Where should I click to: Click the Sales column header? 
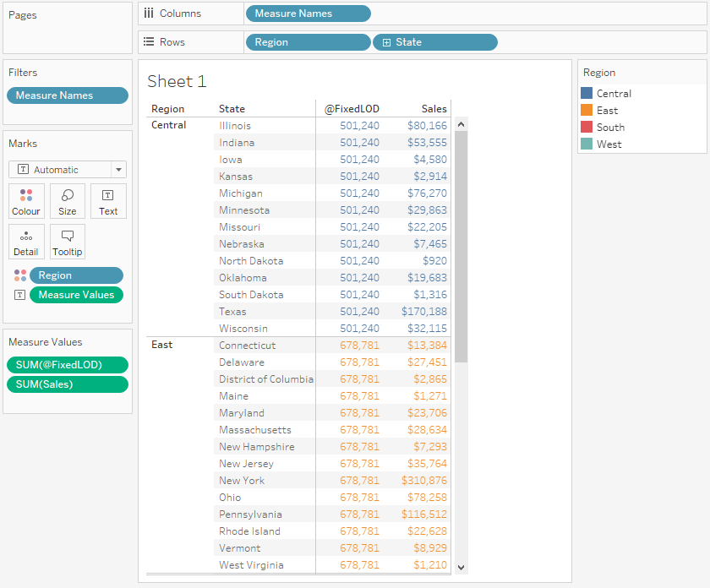(434, 109)
